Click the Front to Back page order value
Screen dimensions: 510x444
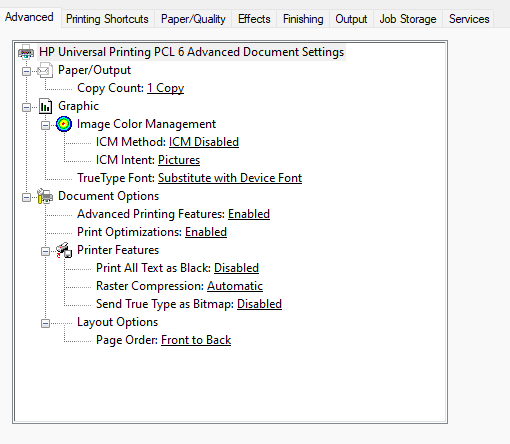pos(196,340)
